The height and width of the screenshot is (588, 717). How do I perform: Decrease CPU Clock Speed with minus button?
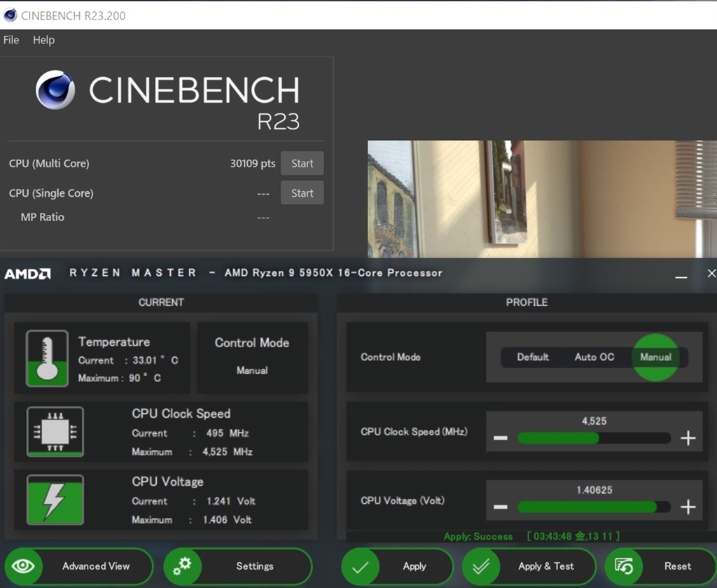(500, 438)
